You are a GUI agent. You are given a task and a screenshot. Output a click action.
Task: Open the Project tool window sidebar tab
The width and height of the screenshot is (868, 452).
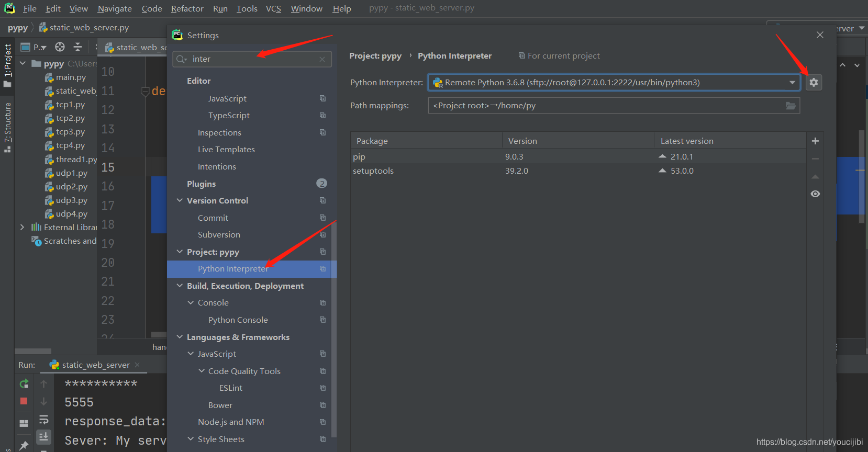tap(7, 65)
